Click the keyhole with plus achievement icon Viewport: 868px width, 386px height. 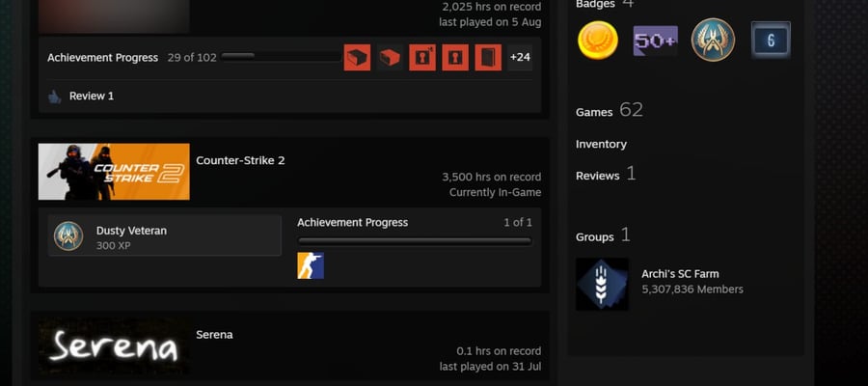coord(422,58)
